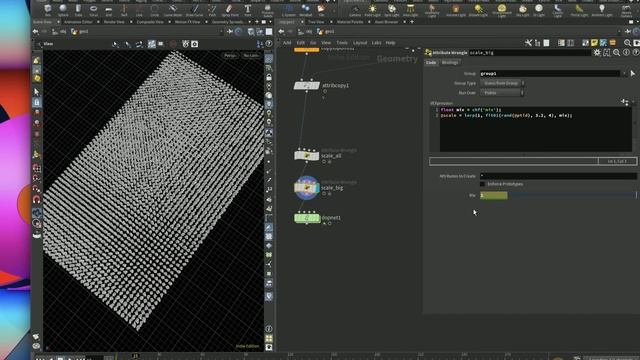Select the scale_all wrangle node
This screenshot has height=360, width=640.
pyautogui.click(x=307, y=156)
